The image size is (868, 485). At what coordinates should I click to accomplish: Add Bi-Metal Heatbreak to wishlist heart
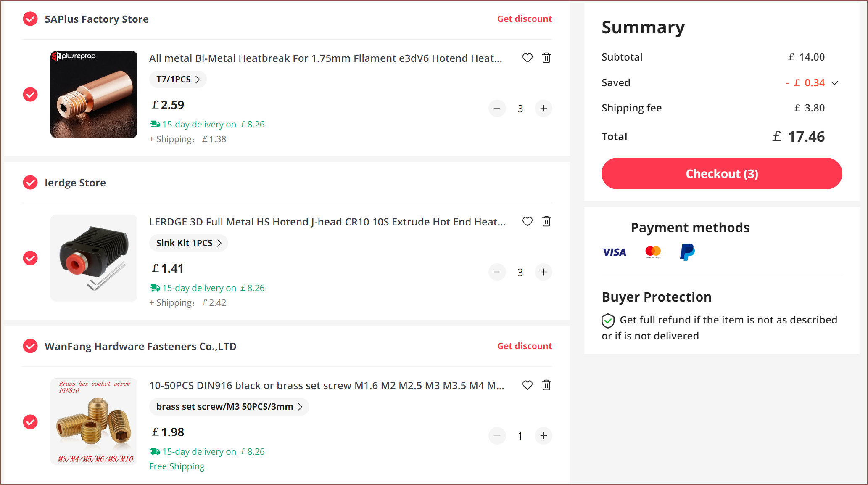click(527, 58)
